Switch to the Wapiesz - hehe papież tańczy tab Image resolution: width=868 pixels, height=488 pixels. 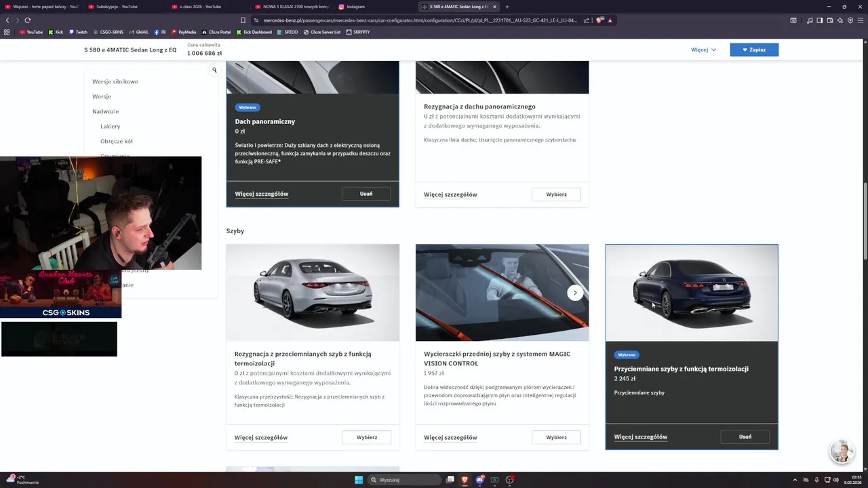(41, 7)
